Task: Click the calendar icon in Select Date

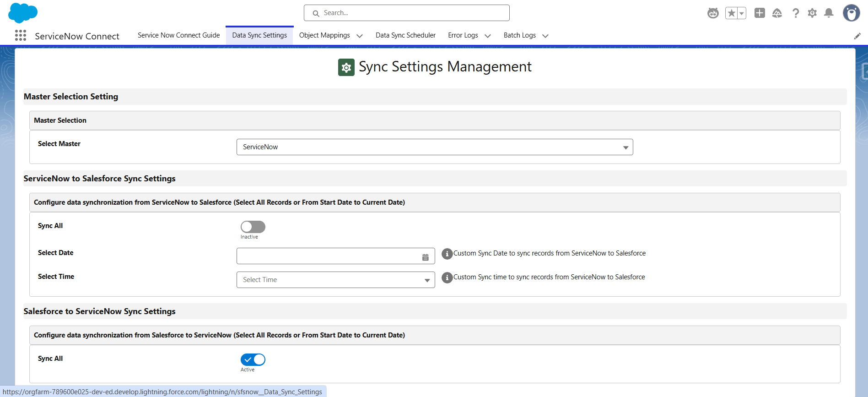Action: [x=426, y=257]
